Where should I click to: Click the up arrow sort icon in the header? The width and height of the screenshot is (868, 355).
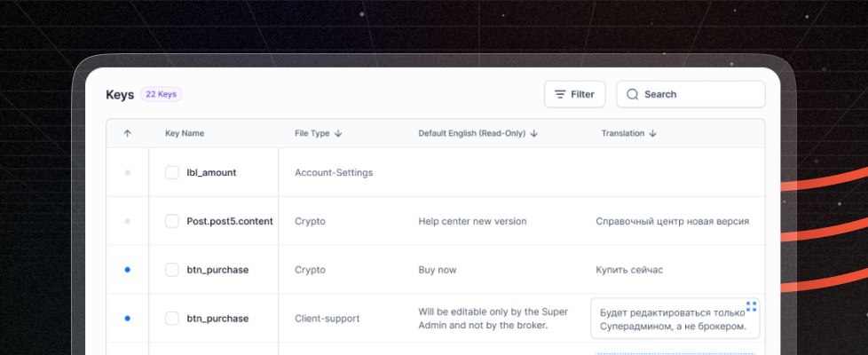[127, 133]
